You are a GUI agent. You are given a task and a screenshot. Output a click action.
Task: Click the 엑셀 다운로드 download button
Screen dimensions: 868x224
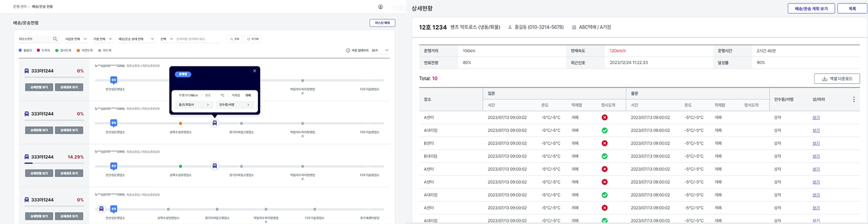[x=837, y=78]
